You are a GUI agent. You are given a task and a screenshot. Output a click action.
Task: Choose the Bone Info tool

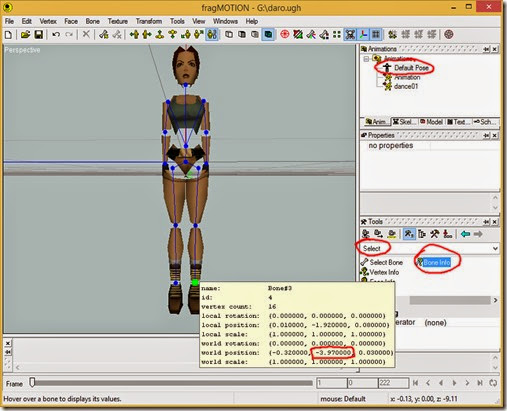(434, 263)
